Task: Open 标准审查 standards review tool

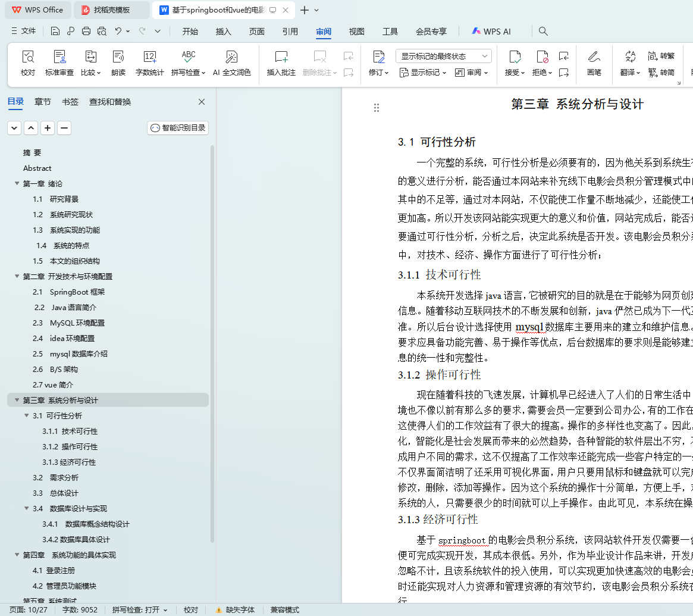Action: 59,63
